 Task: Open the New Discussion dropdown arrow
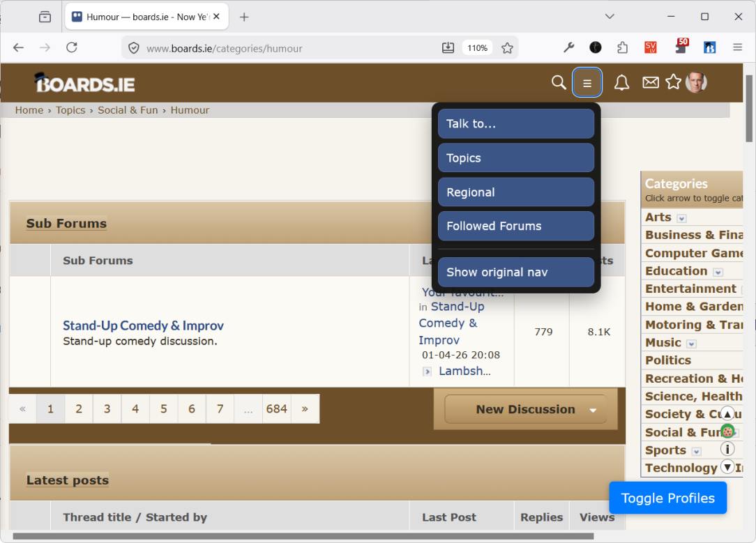(593, 410)
